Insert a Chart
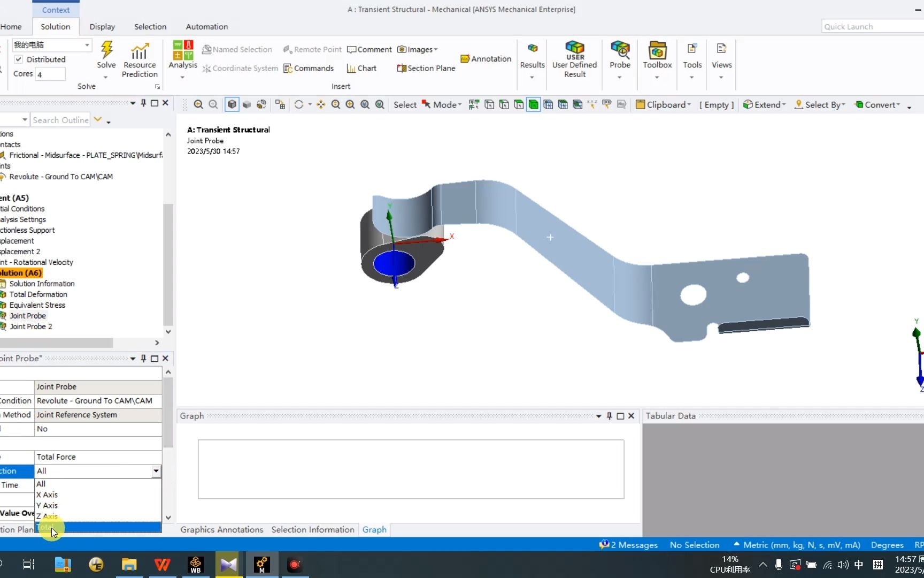The width and height of the screenshot is (924, 578). click(361, 68)
